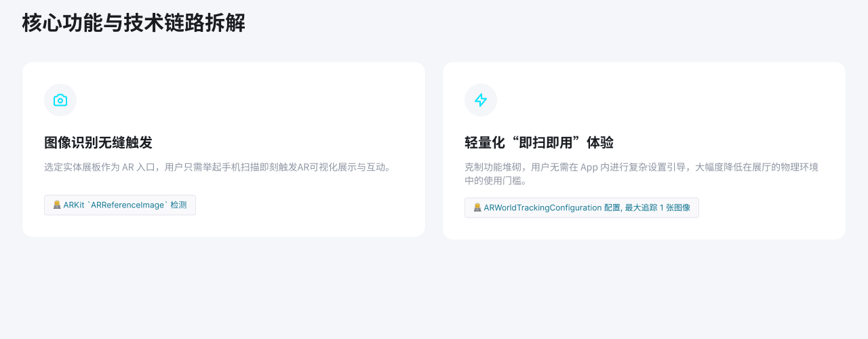Open the ARWorldTrackingConfiguration 配置 tag
Viewport: 868px width, 339px height.
click(582, 208)
